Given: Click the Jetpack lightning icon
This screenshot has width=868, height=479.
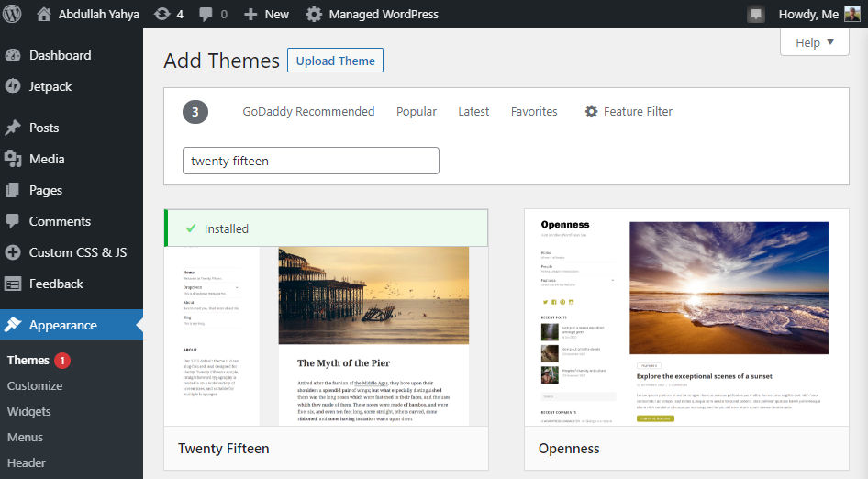Looking at the screenshot, I should click(x=13, y=86).
